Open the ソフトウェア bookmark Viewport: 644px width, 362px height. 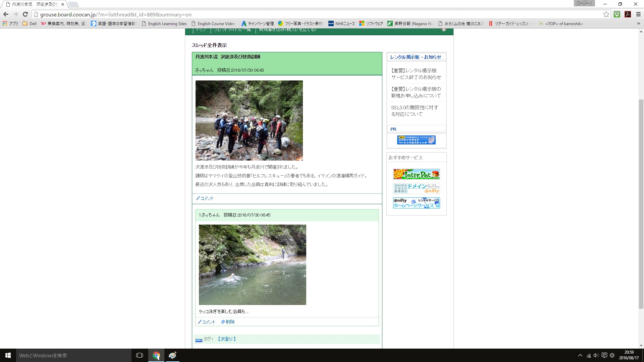pyautogui.click(x=371, y=23)
